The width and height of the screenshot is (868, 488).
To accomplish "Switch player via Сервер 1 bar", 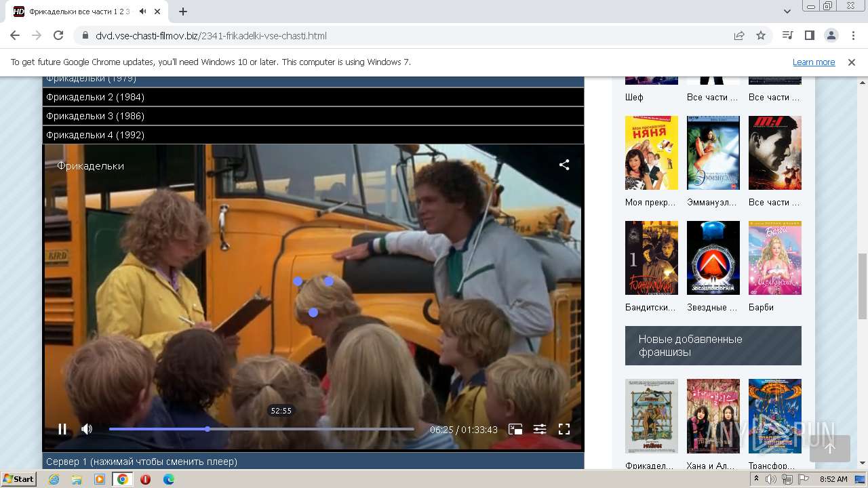I will (x=313, y=461).
